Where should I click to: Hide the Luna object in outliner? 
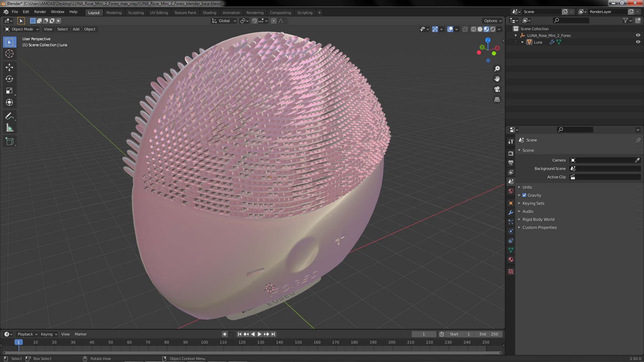click(x=638, y=42)
